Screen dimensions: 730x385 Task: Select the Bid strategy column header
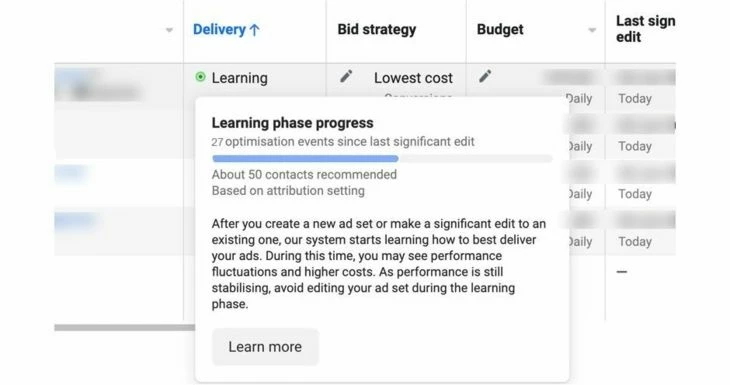click(x=377, y=29)
